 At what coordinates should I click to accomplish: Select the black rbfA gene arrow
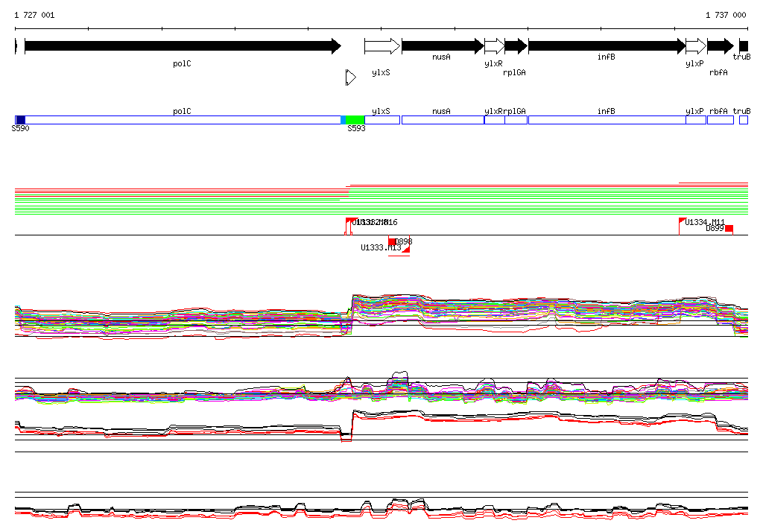pyautogui.click(x=721, y=46)
